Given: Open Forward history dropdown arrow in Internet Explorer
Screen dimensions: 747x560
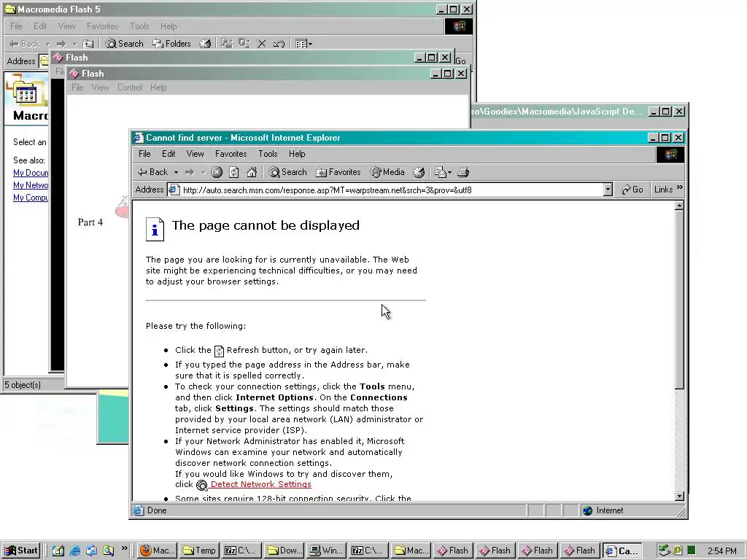Looking at the screenshot, I should tap(203, 172).
